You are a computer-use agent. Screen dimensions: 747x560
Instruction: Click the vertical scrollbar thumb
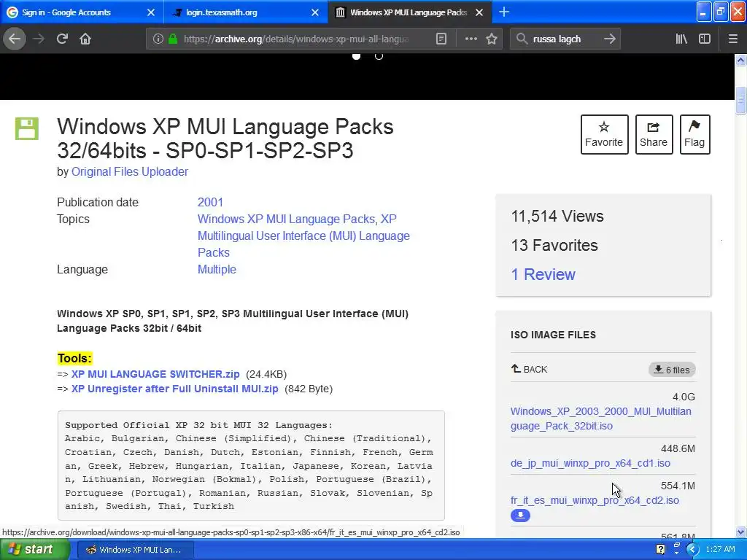point(740,101)
